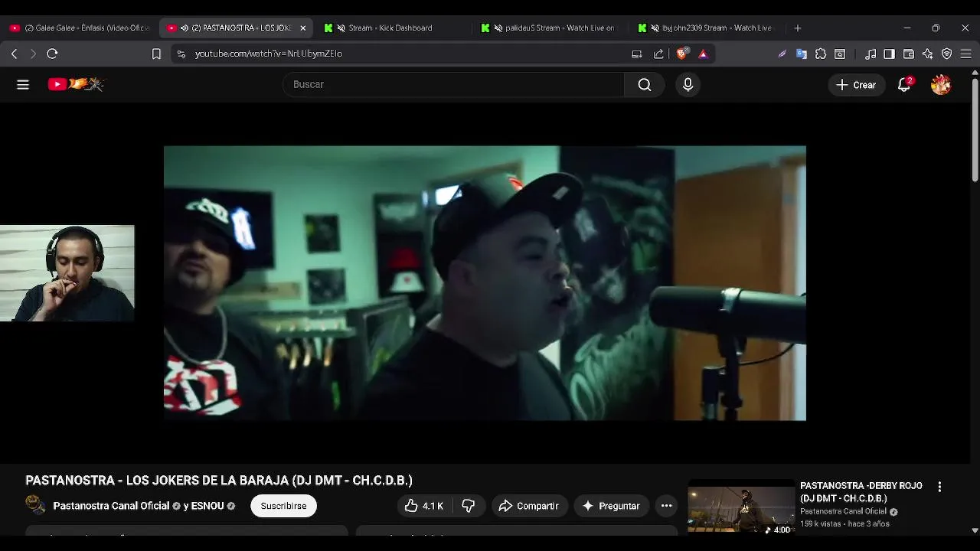Click the video player to pause

485,283
